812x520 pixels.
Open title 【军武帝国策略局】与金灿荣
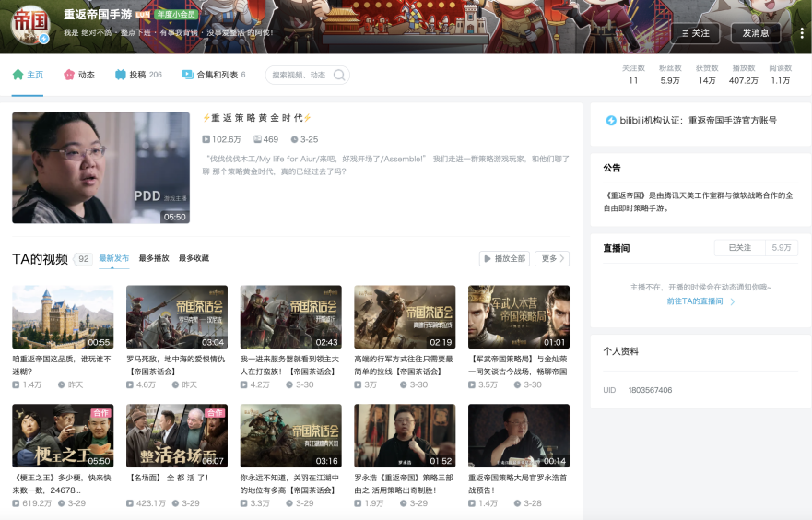(x=518, y=365)
